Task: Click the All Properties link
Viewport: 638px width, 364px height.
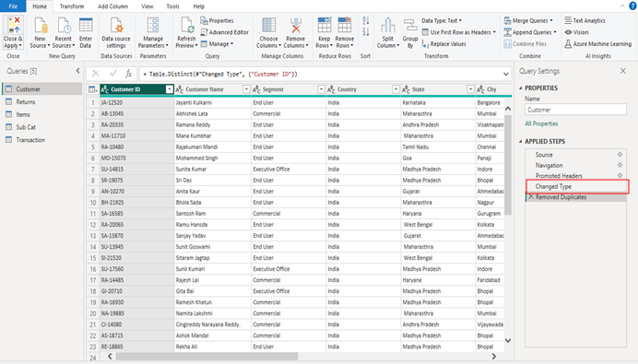Action: click(x=541, y=123)
